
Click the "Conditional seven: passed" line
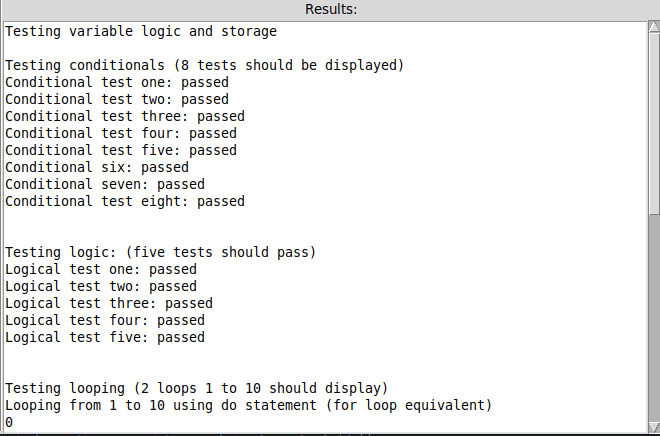(x=105, y=184)
